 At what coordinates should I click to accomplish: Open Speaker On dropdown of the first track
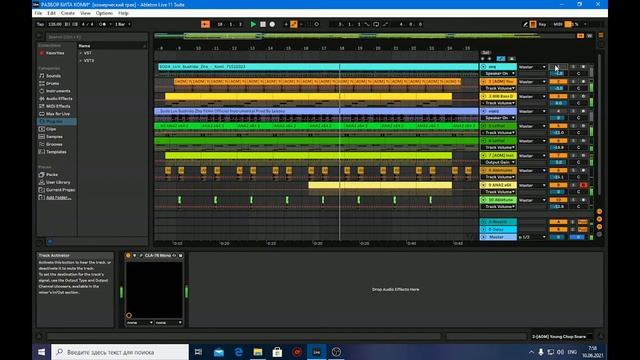(x=498, y=73)
